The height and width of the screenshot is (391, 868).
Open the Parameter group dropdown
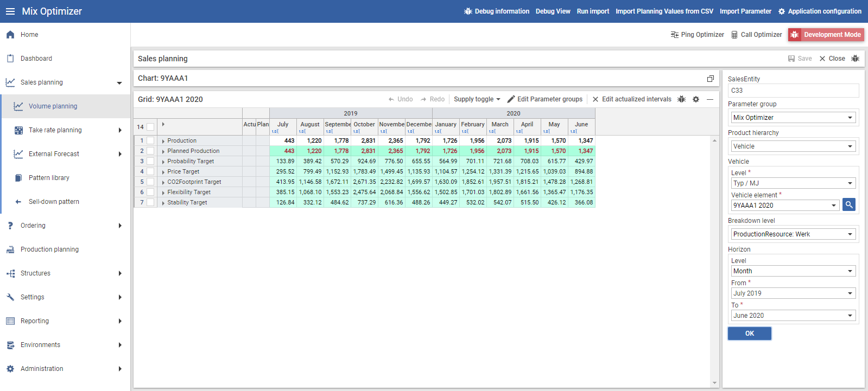coord(793,117)
